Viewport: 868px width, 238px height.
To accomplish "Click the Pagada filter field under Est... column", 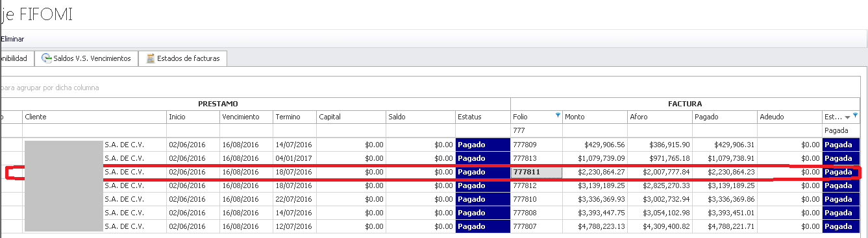I will (x=841, y=130).
